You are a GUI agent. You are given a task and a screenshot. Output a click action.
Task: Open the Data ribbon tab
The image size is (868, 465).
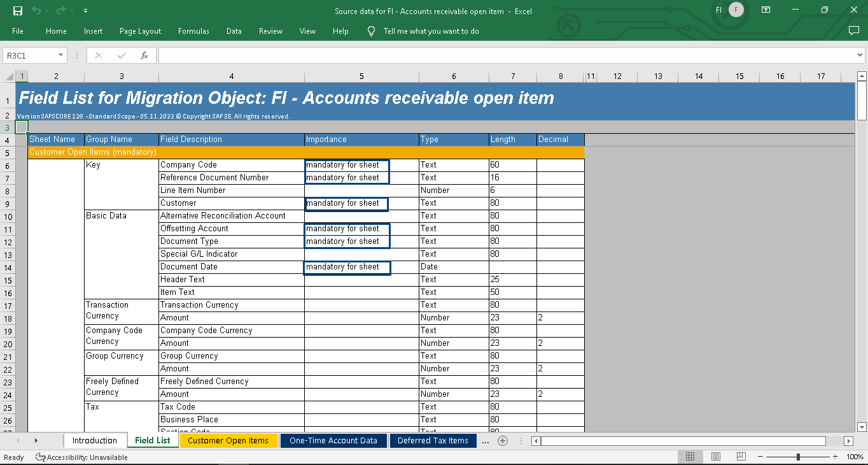(234, 31)
